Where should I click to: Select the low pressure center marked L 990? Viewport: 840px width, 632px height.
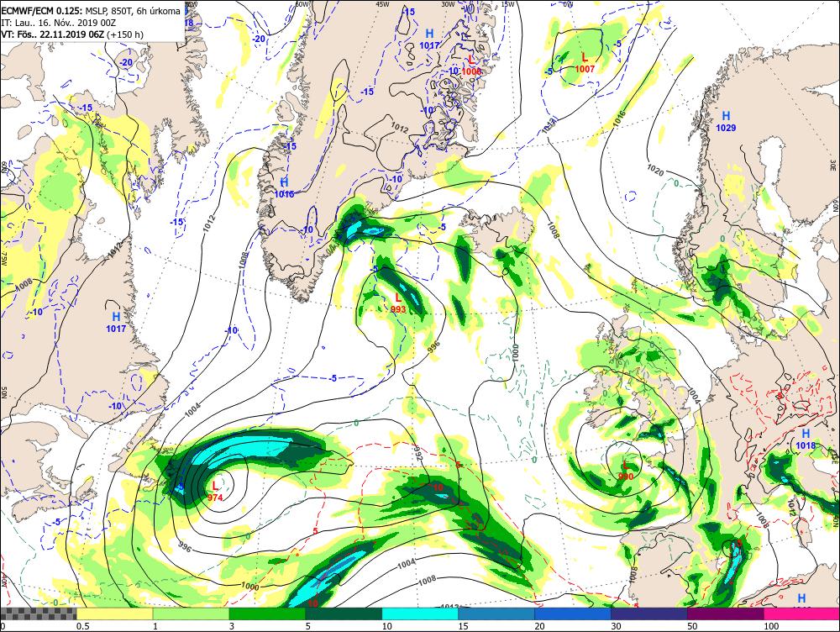pos(625,470)
